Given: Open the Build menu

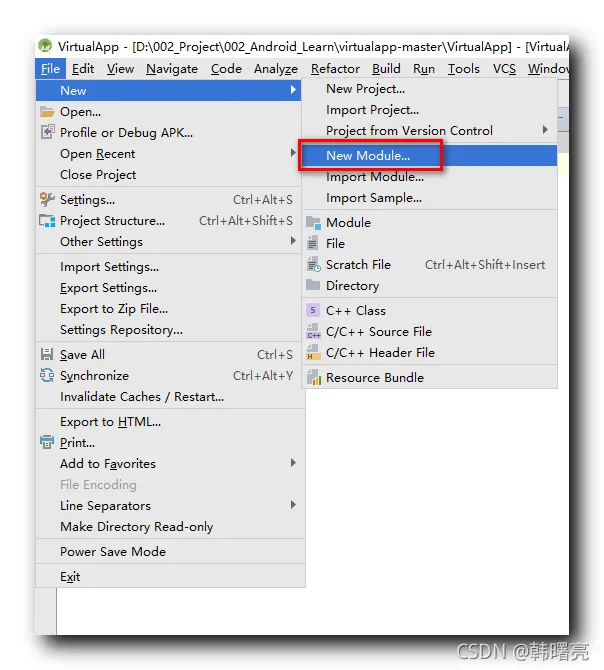Looking at the screenshot, I should pos(386,69).
